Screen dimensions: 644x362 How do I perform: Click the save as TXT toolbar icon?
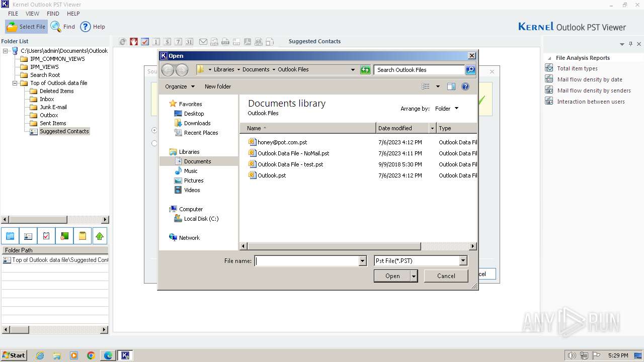[x=225, y=42]
